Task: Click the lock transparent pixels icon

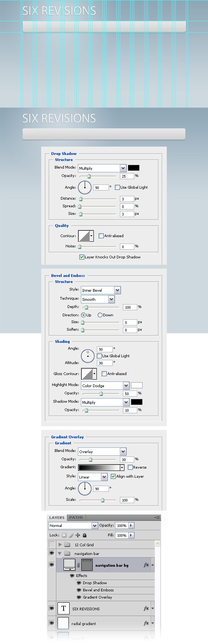Action: tap(64, 535)
